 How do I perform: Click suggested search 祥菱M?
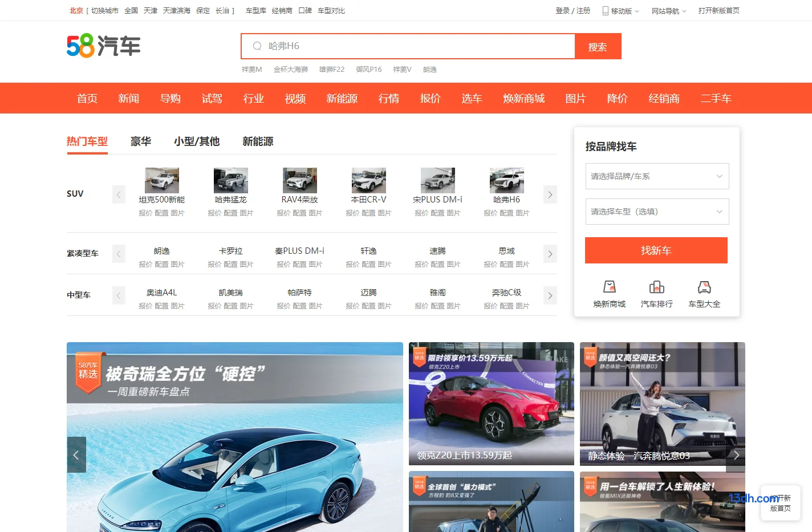[252, 70]
